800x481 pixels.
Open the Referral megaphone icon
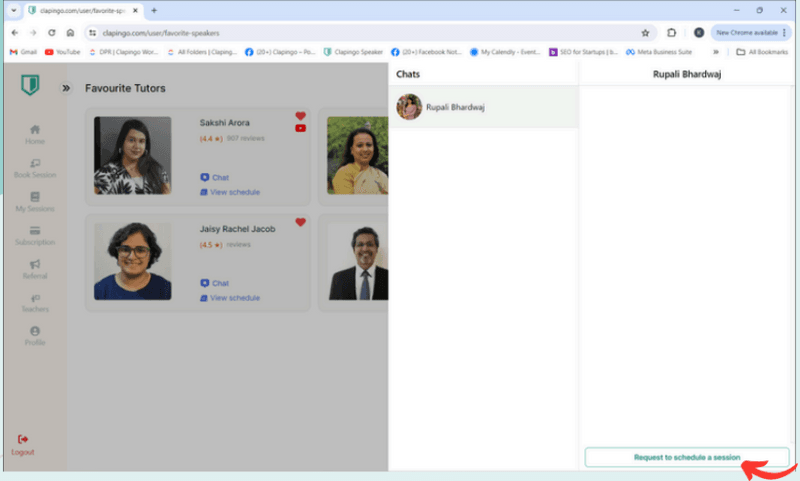click(x=35, y=265)
